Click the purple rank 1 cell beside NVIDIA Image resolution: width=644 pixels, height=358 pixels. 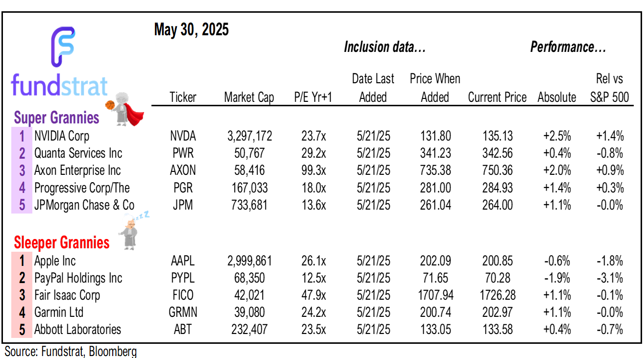tap(22, 136)
